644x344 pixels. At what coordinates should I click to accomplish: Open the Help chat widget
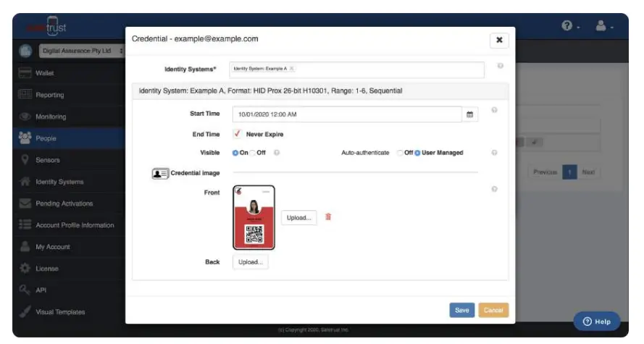(x=597, y=322)
